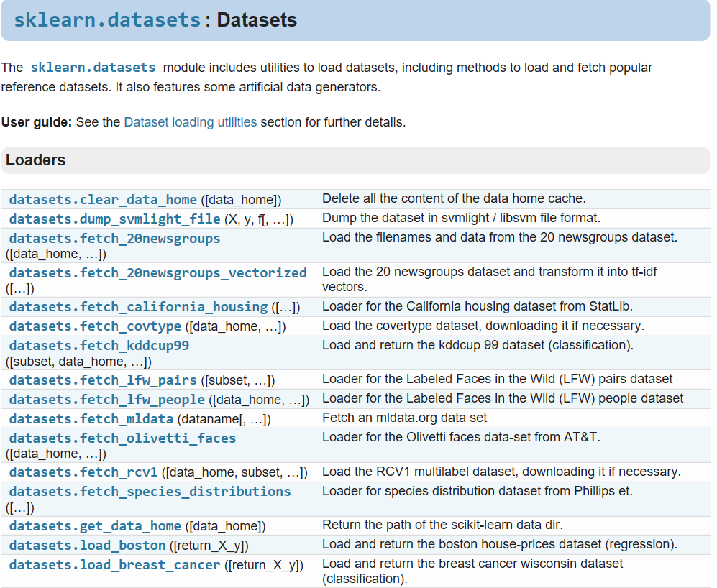The image size is (717, 588).
Task: Open datasets.fetch_species_distributions link
Action: click(150, 492)
